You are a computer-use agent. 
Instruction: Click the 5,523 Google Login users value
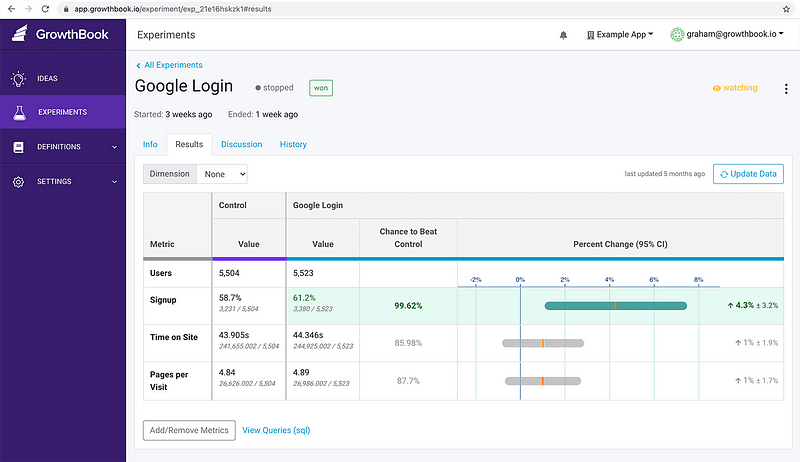(x=303, y=273)
